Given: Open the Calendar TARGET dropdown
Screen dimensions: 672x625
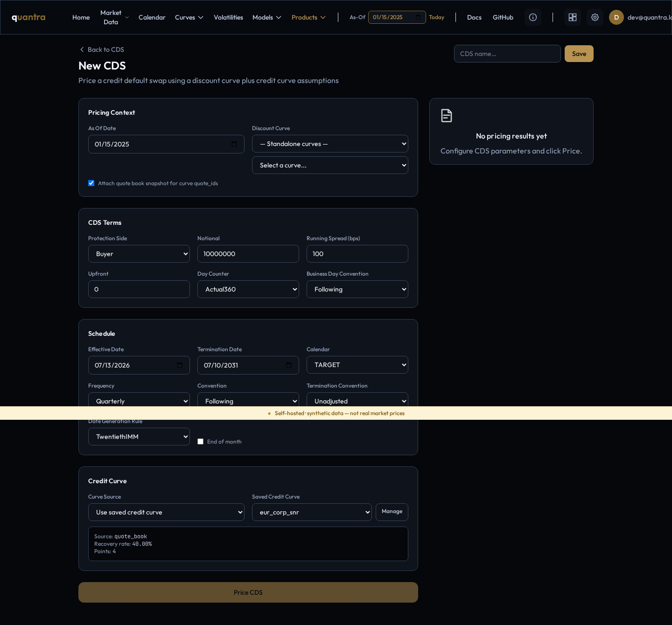Looking at the screenshot, I should pos(357,365).
